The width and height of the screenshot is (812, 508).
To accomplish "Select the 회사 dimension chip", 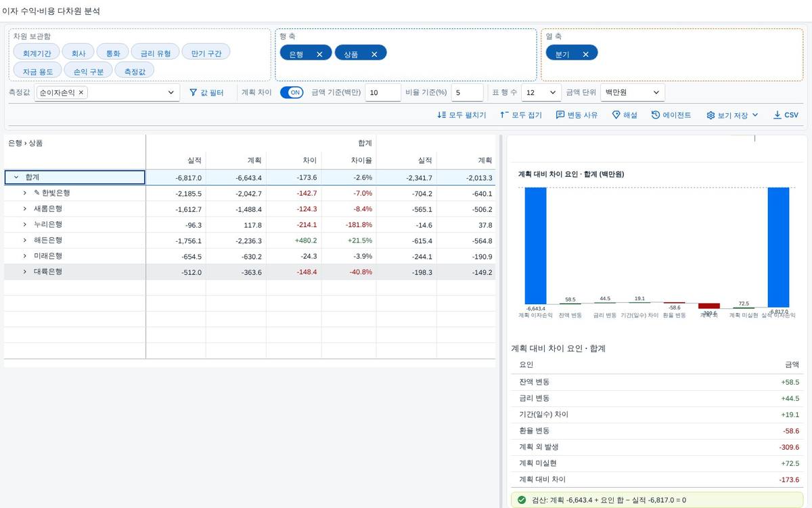I will tap(78, 52).
